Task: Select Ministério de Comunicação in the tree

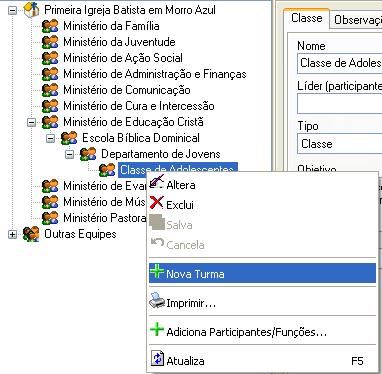Action: pyautogui.click(x=127, y=90)
